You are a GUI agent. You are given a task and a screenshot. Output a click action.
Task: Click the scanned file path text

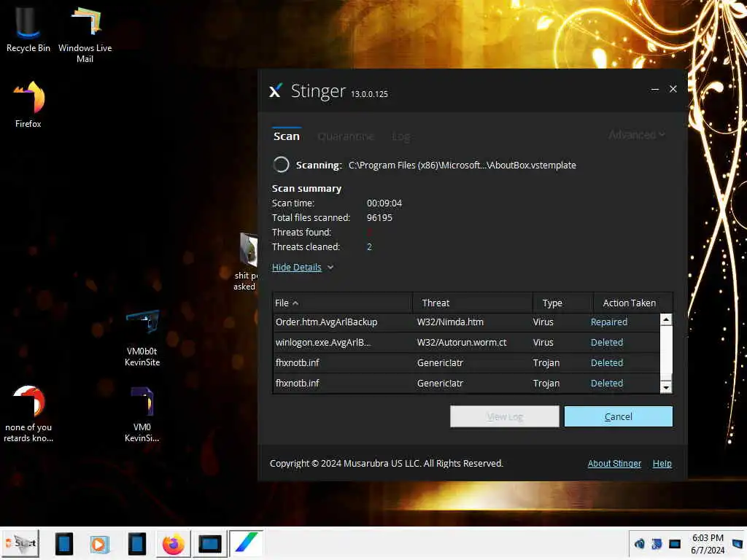pyautogui.click(x=462, y=166)
